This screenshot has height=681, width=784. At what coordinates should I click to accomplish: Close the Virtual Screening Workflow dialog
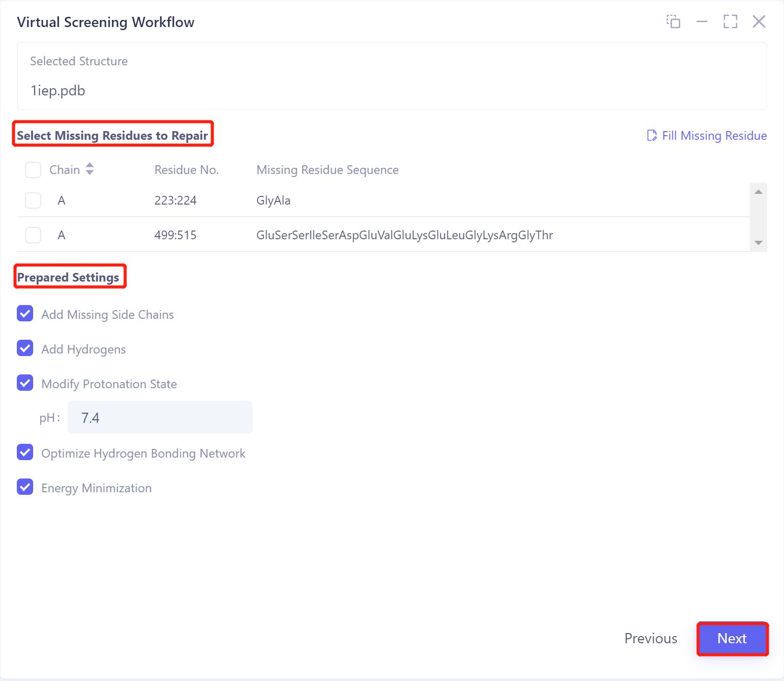point(759,22)
